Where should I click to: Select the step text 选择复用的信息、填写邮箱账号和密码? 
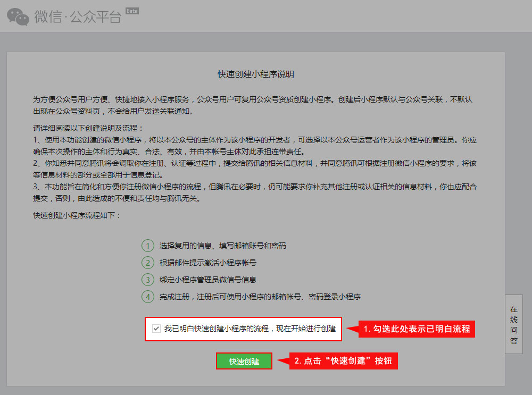click(x=222, y=246)
